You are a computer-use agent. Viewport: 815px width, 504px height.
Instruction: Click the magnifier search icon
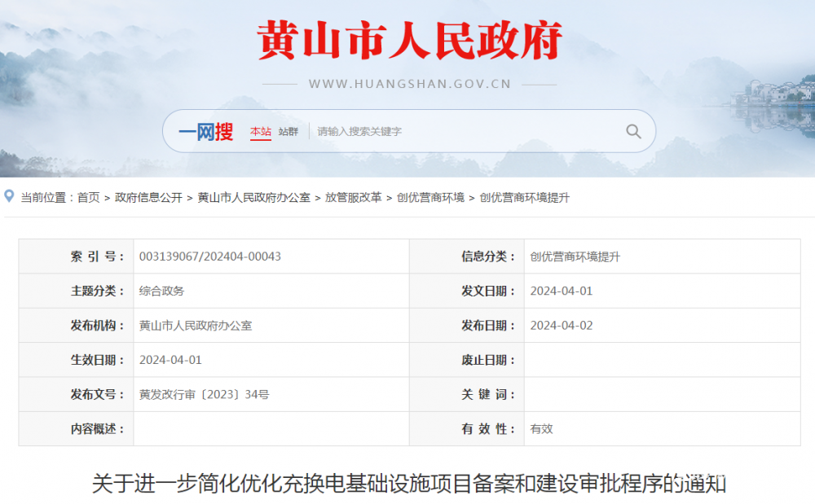coord(633,131)
